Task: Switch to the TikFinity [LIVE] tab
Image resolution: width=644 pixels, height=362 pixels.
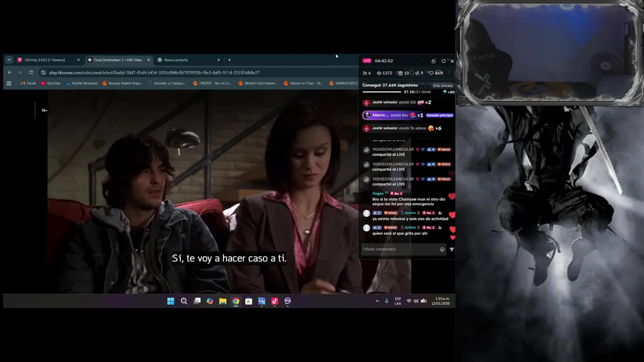Action: click(x=48, y=60)
